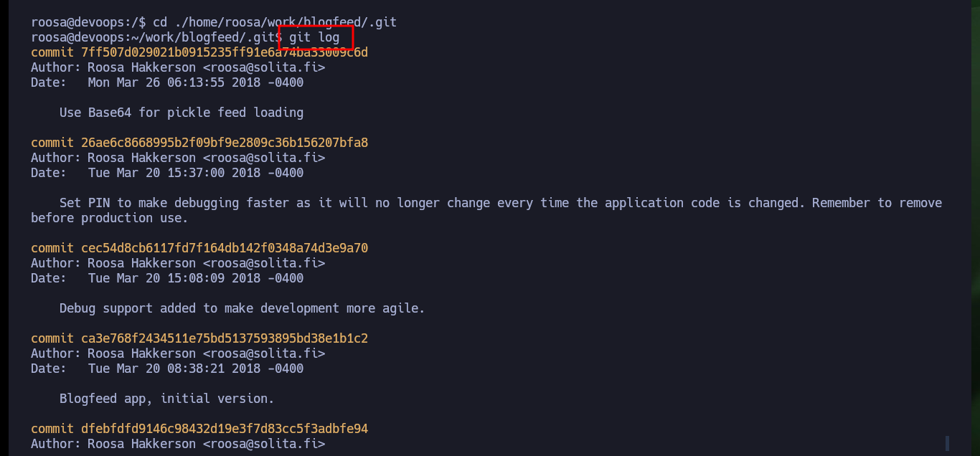The image size is (980, 456).
Task: Select commit hash starting with 7ff507d
Action: pyautogui.click(x=225, y=52)
